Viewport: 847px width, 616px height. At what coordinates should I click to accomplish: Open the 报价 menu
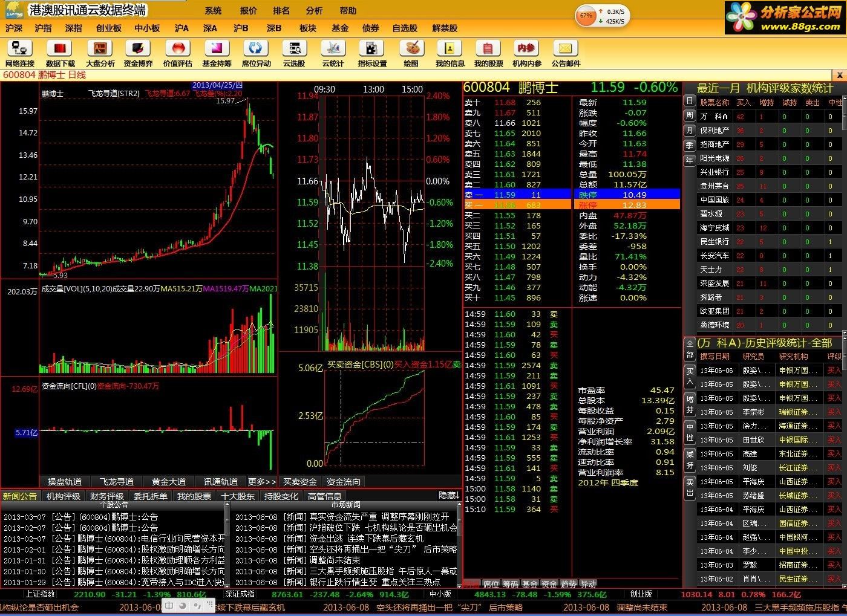coord(248,11)
